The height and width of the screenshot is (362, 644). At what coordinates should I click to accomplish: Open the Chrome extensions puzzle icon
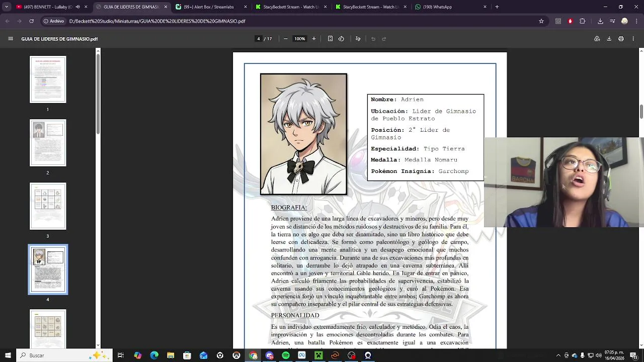point(583,21)
